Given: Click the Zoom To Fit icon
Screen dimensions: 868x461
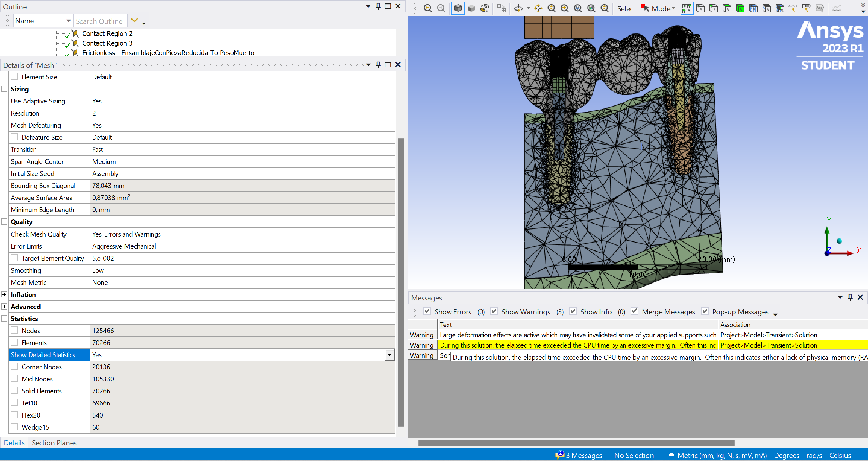Looking at the screenshot, I should tap(578, 8).
